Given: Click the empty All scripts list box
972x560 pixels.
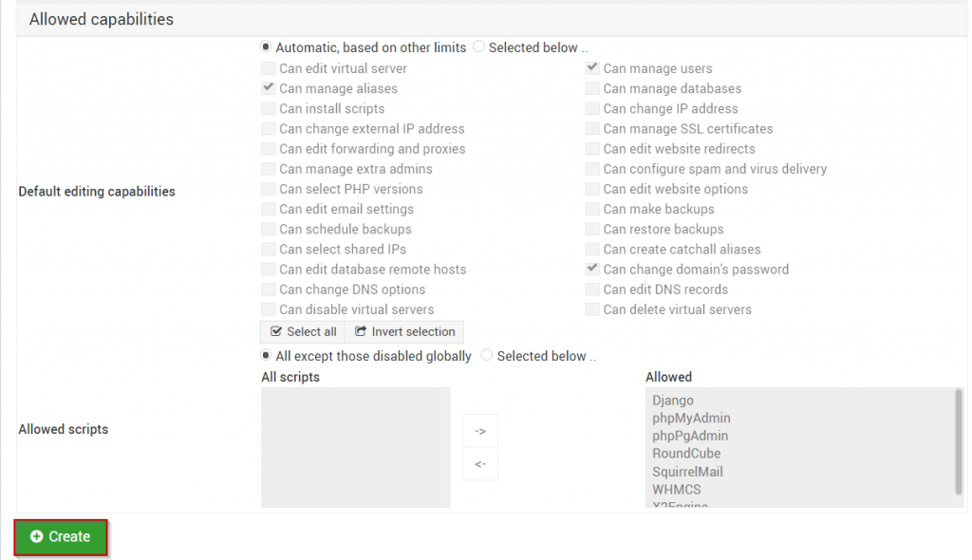Looking at the screenshot, I should (x=355, y=447).
